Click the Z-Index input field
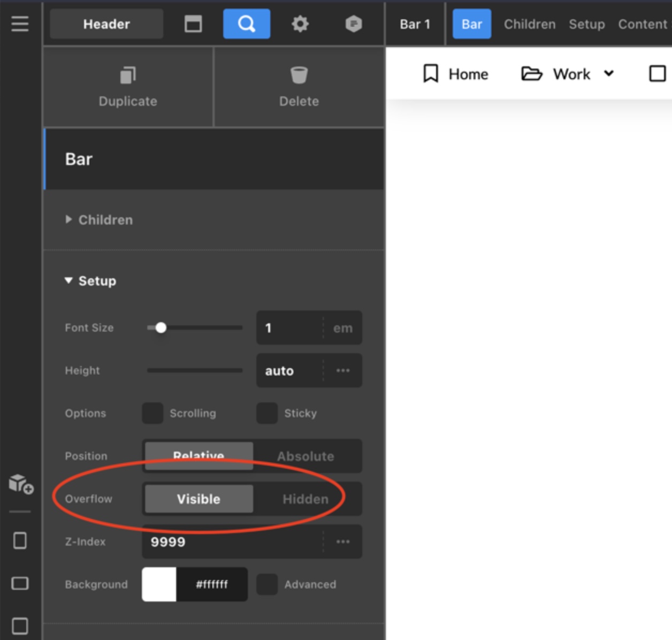672x640 pixels. pos(230,542)
